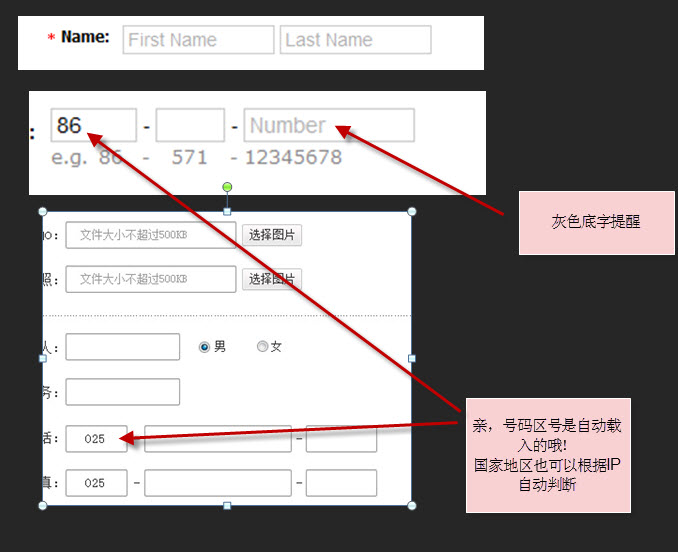Click the 025 area code field in phone row
The height and width of the screenshot is (552, 678).
pos(96,439)
